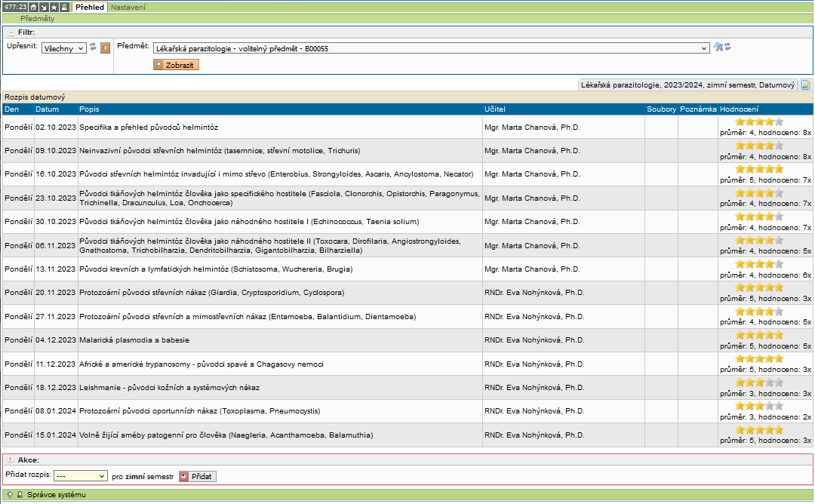
Task: Click the diagonal arrow icon in top toolbar
Action: 44,7
